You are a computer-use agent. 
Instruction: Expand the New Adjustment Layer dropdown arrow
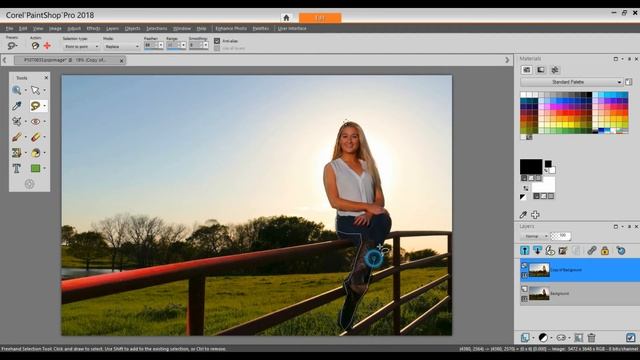point(551,338)
